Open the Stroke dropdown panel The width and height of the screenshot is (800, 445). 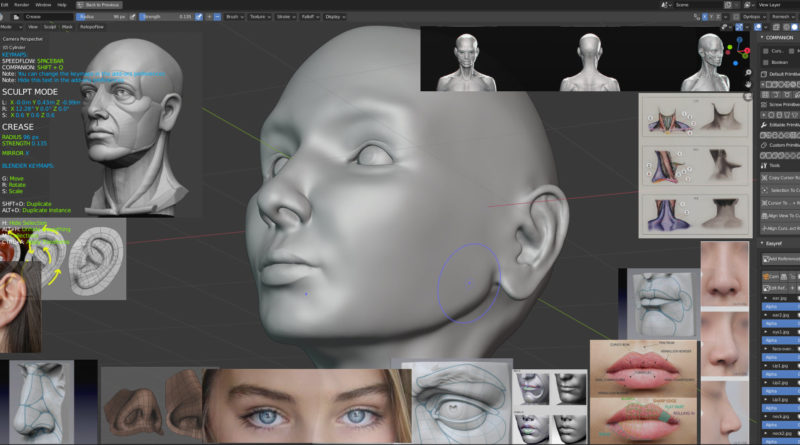(x=286, y=17)
